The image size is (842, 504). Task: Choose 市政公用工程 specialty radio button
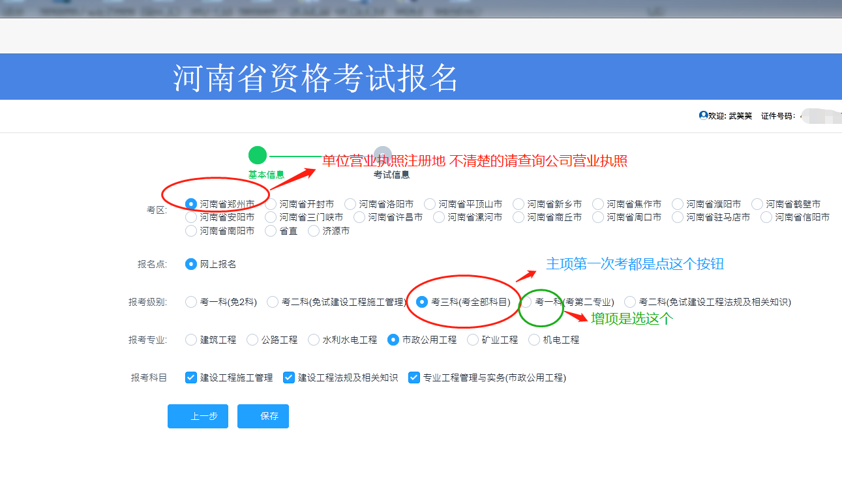[393, 340]
